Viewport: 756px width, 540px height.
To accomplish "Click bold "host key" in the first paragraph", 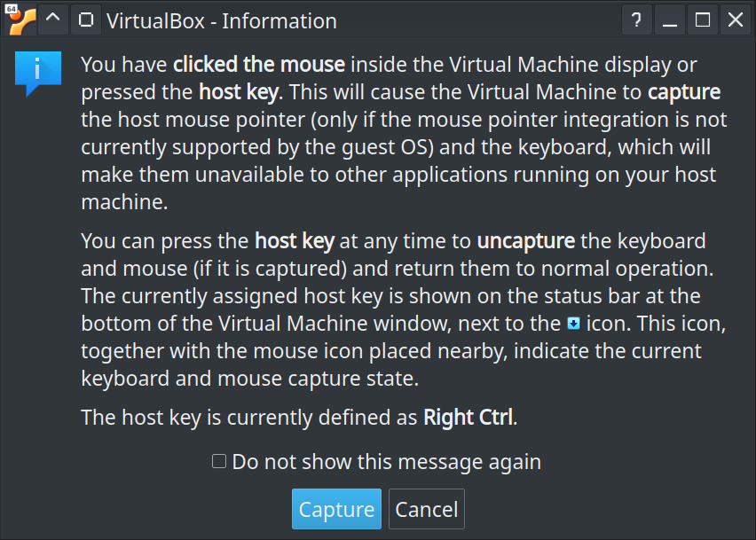I will [x=238, y=92].
